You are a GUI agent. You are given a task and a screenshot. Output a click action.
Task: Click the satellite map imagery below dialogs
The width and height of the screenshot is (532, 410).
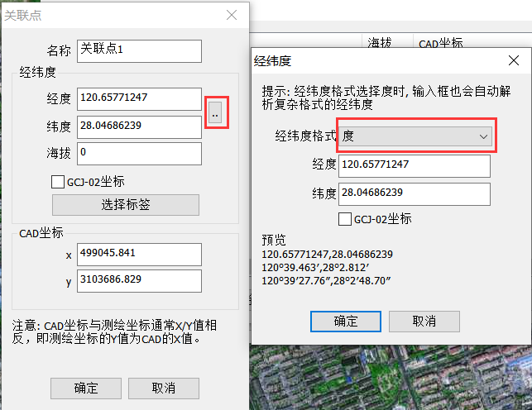(x=391, y=378)
